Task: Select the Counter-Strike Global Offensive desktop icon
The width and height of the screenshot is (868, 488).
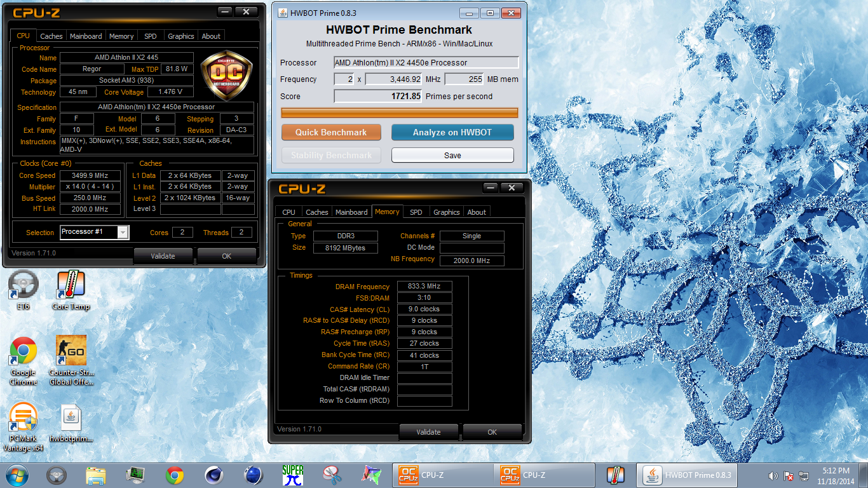Action: tap(71, 361)
